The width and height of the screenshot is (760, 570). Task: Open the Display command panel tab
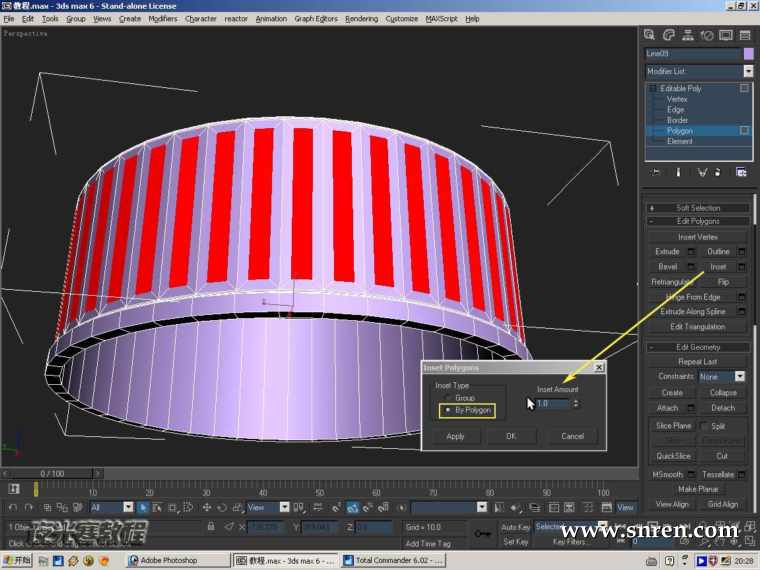point(726,34)
